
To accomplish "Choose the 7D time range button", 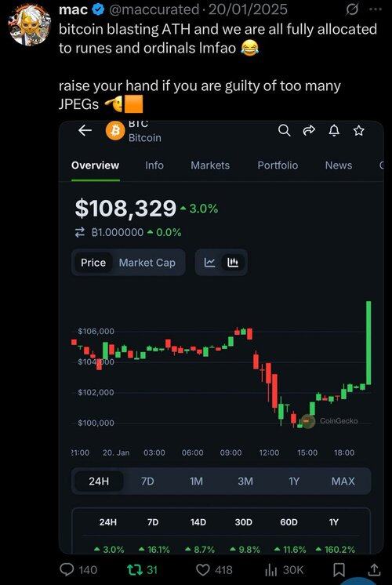I will coord(147,481).
